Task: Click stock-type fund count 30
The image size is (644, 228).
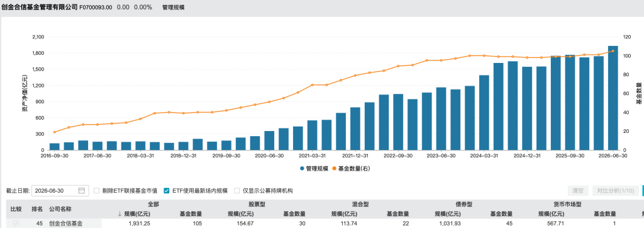Action: (x=303, y=224)
